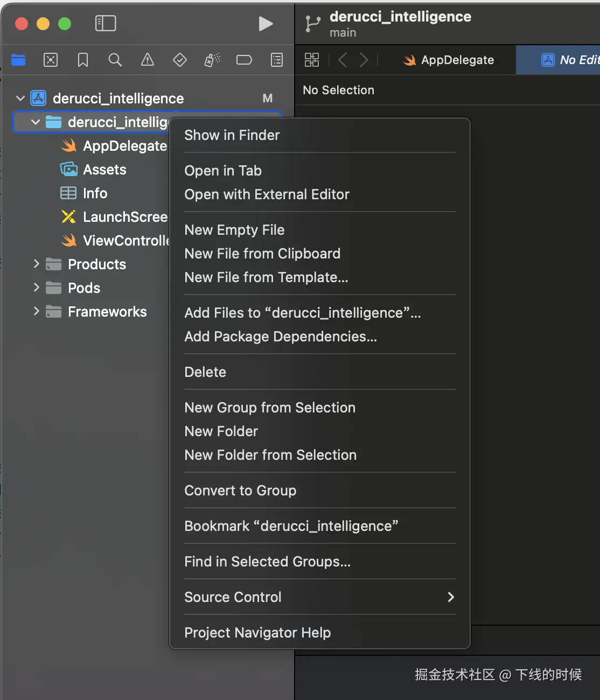Open the Breakpoint navigator icon
The width and height of the screenshot is (600, 700).
coord(244,60)
